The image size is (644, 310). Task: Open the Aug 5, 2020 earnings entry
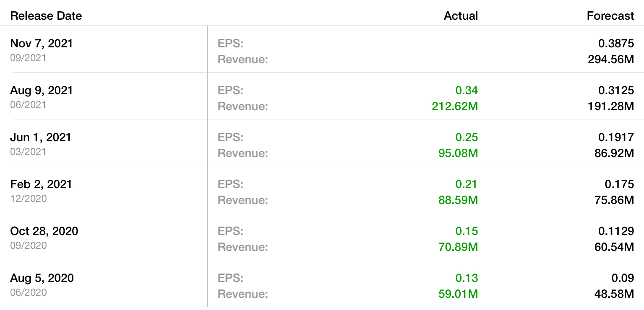click(42, 278)
